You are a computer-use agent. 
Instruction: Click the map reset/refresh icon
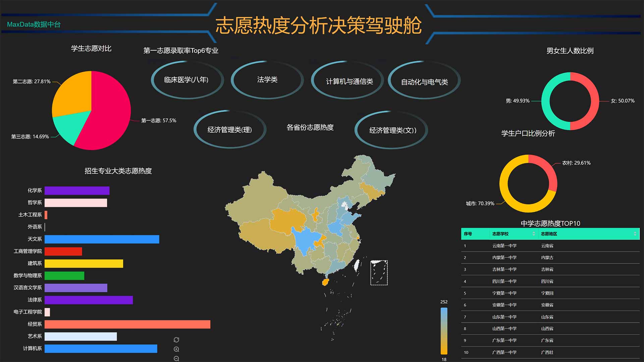[x=176, y=340]
